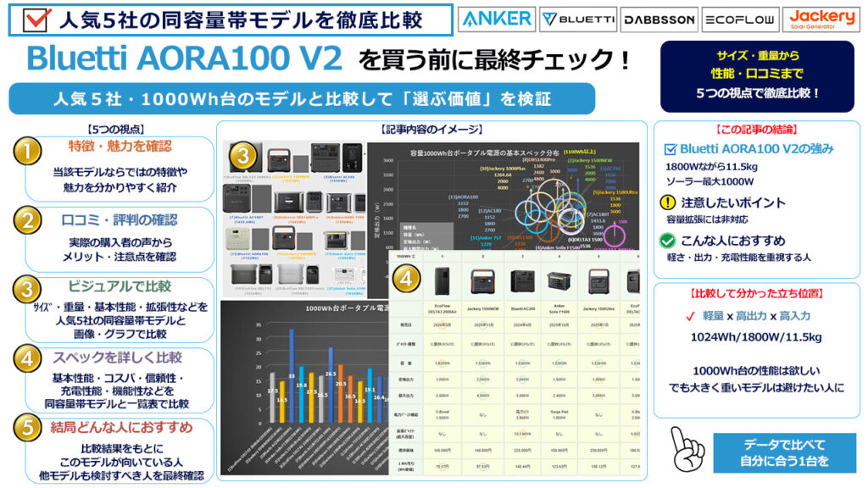Click the blue データで比べて自分に合う1台を button

tap(784, 452)
